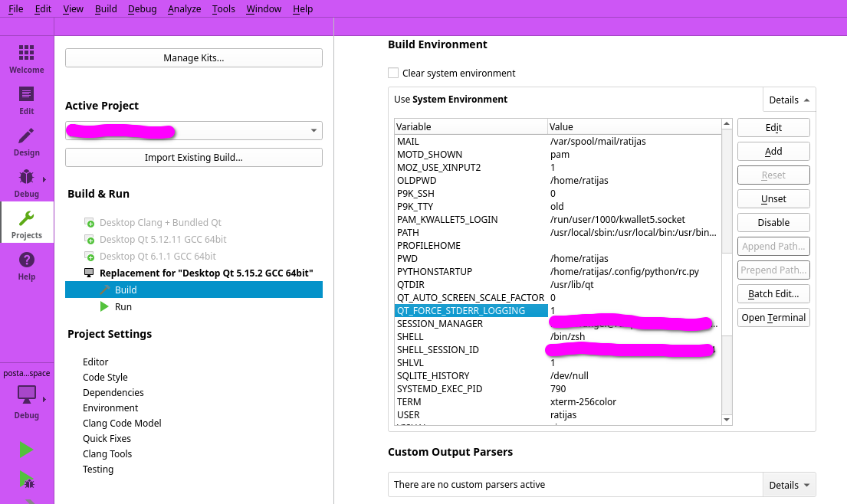Select Run under the active kit

click(123, 306)
